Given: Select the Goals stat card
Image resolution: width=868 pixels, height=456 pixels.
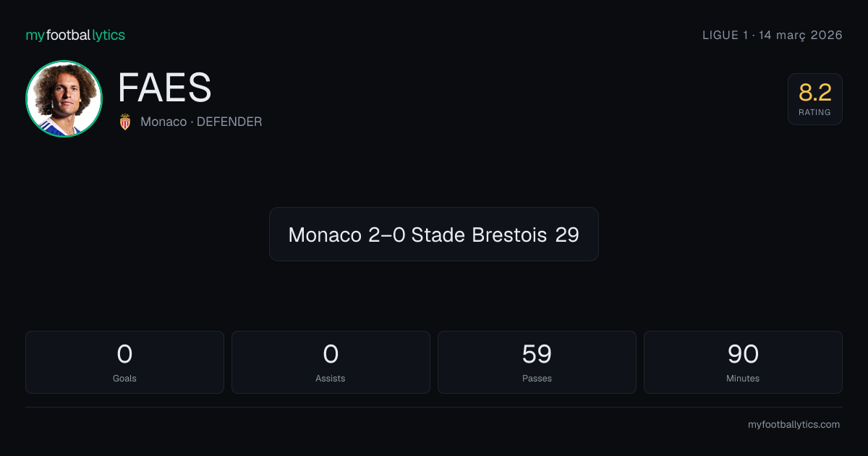Looking at the screenshot, I should coord(124,362).
